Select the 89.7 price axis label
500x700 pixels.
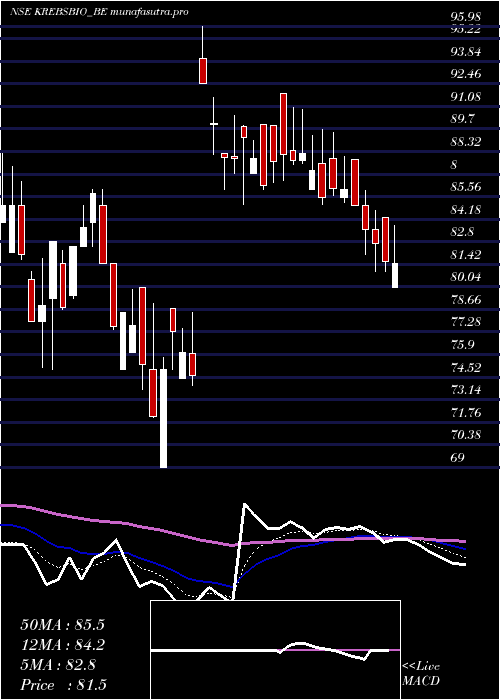462,119
